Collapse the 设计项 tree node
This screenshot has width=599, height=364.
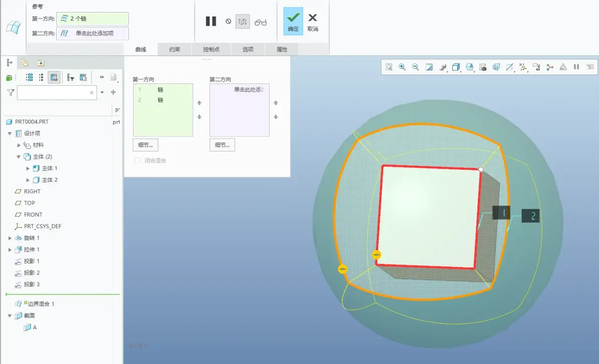click(x=10, y=134)
